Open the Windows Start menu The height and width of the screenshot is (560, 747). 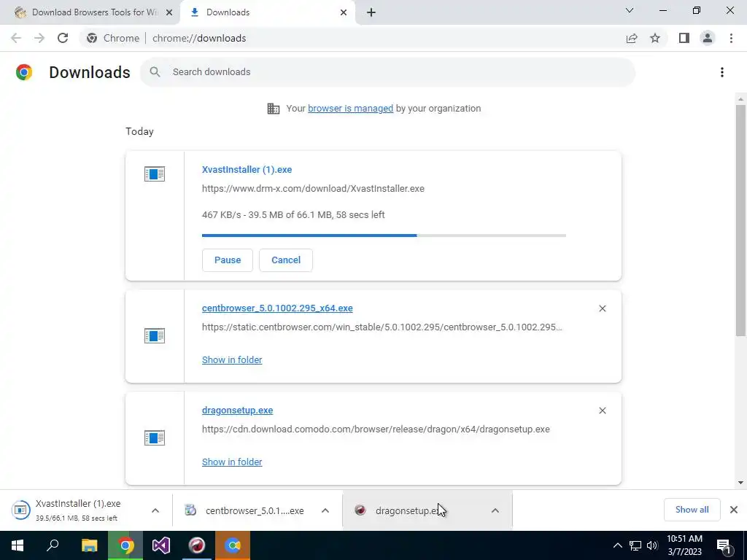(18, 545)
